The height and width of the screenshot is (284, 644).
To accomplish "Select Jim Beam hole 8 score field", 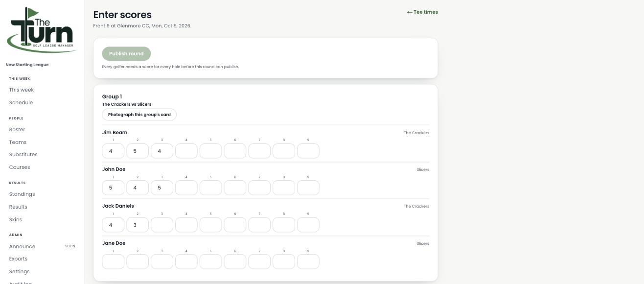I will tap(284, 151).
